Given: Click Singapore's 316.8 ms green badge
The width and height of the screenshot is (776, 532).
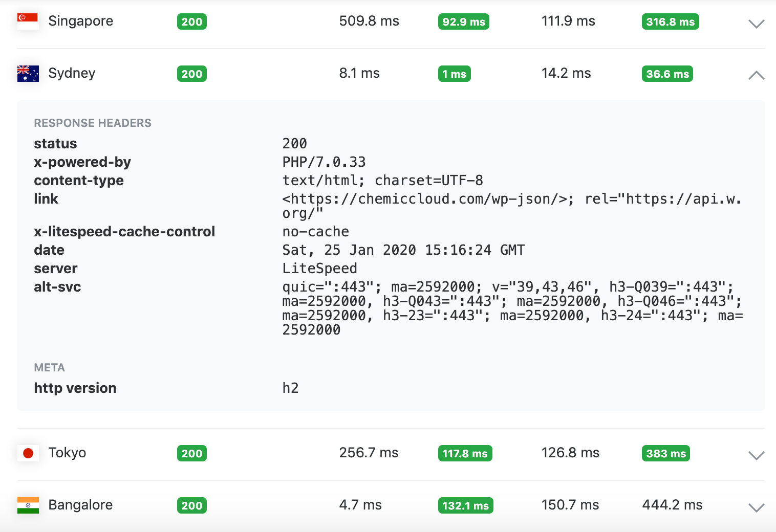Looking at the screenshot, I should click(670, 21).
